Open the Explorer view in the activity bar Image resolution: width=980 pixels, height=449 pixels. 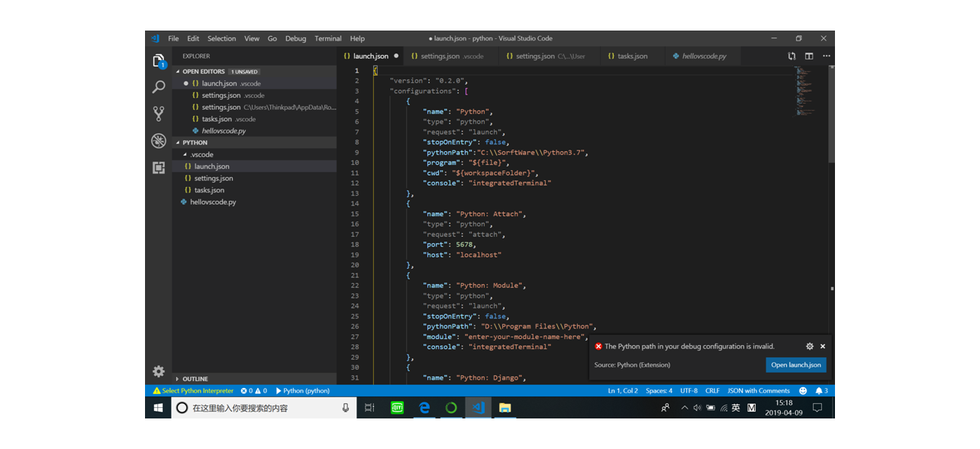159,60
